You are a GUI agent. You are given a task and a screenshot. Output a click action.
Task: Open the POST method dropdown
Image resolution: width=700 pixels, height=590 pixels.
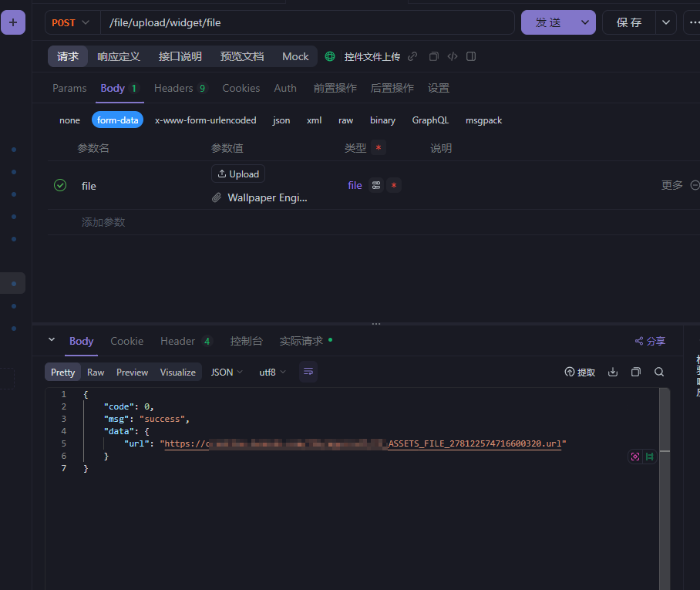tap(70, 23)
